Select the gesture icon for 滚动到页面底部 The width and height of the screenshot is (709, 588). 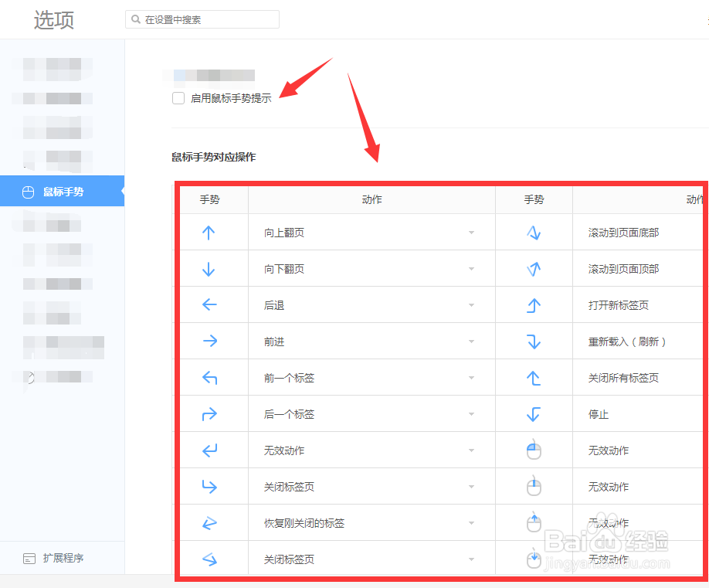pos(534,232)
